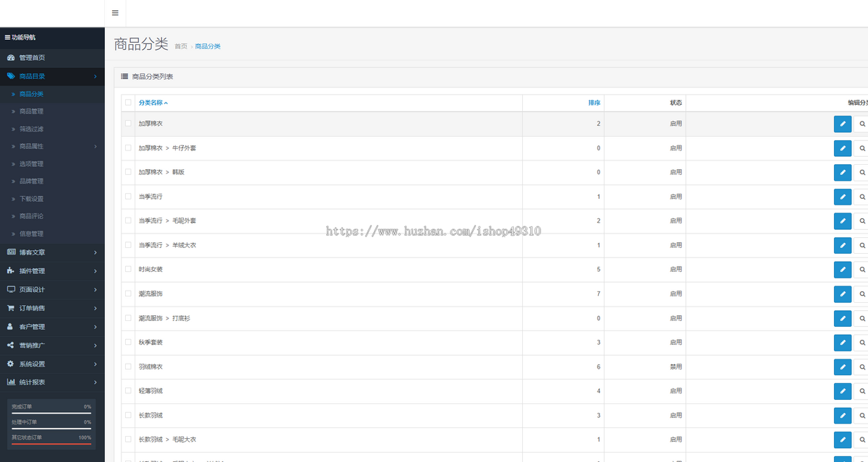Click 禁用 status in 羽绒棉衣 row

[676, 367]
